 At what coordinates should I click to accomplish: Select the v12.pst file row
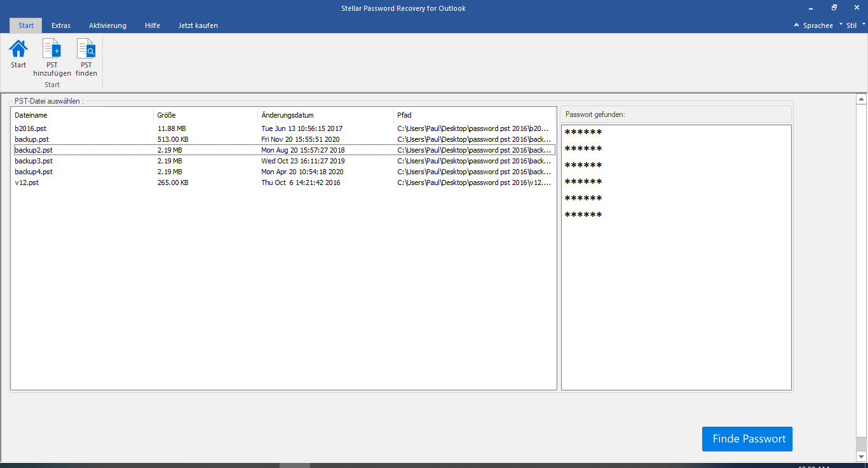(x=283, y=182)
